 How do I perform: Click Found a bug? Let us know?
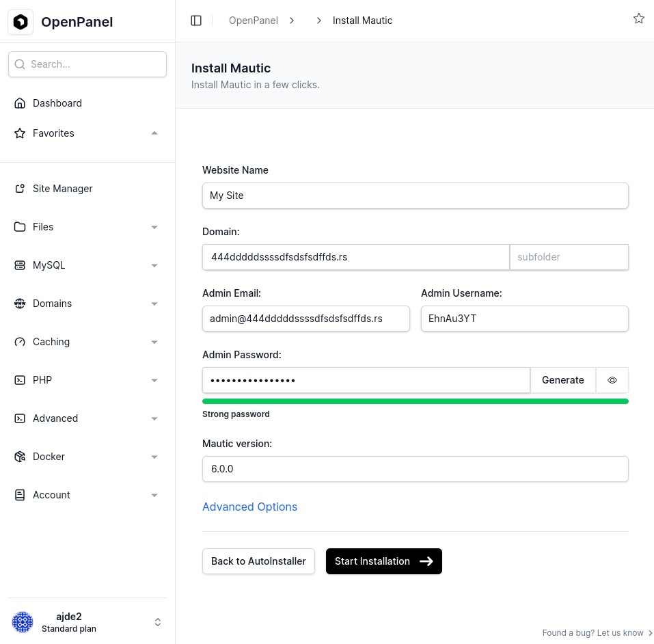(x=597, y=633)
